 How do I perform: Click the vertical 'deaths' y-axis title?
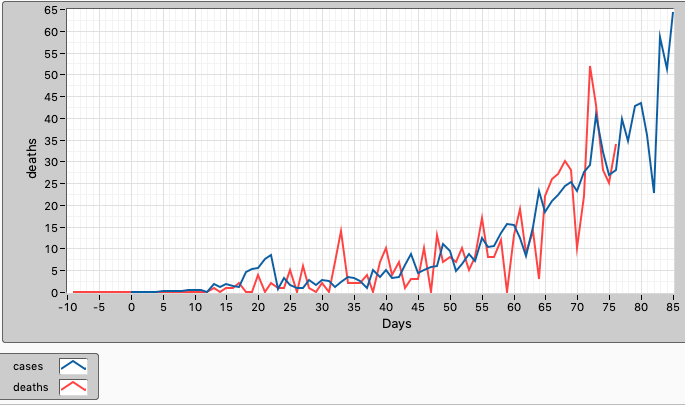31,158
